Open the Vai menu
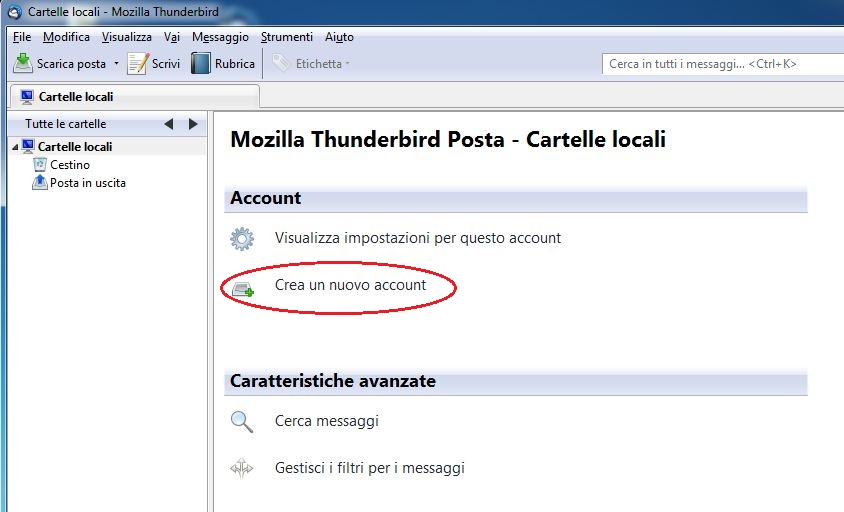 [172, 37]
